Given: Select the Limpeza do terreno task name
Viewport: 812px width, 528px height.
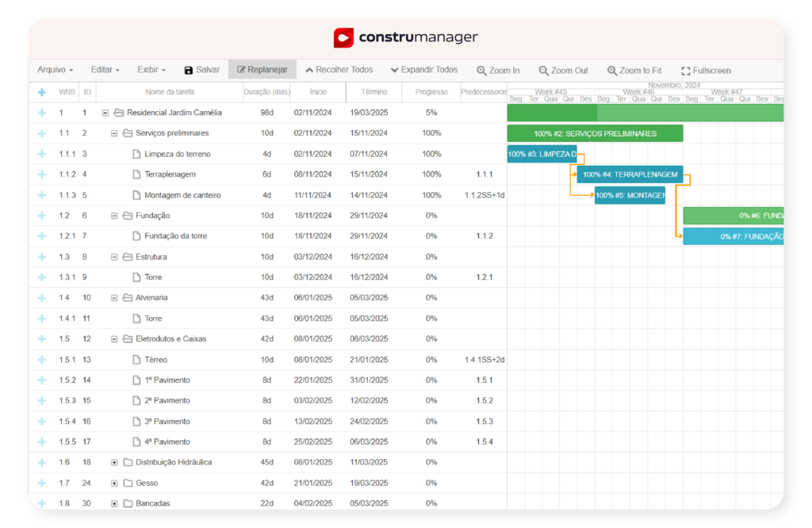Looking at the screenshot, I should click(177, 154).
